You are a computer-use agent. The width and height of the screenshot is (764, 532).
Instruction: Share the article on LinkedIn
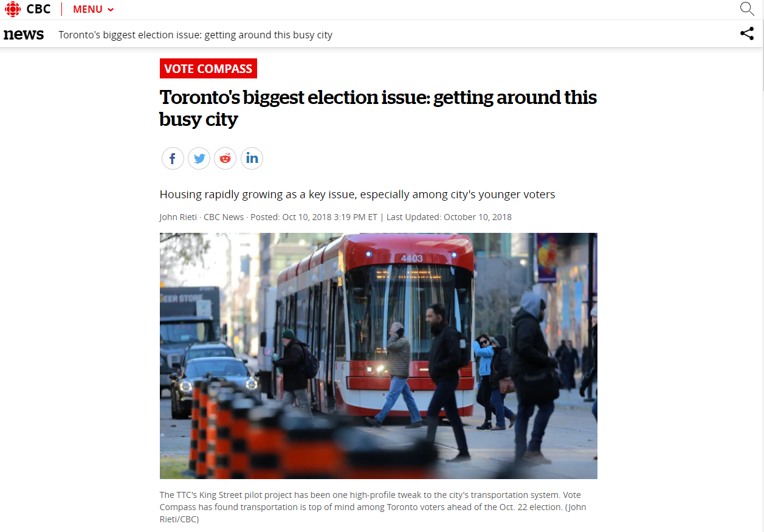pyautogui.click(x=252, y=159)
